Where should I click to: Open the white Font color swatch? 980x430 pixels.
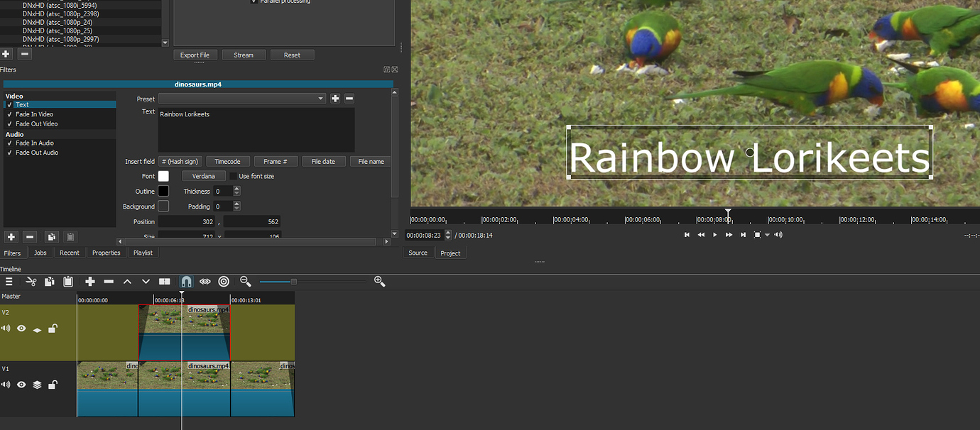click(163, 176)
